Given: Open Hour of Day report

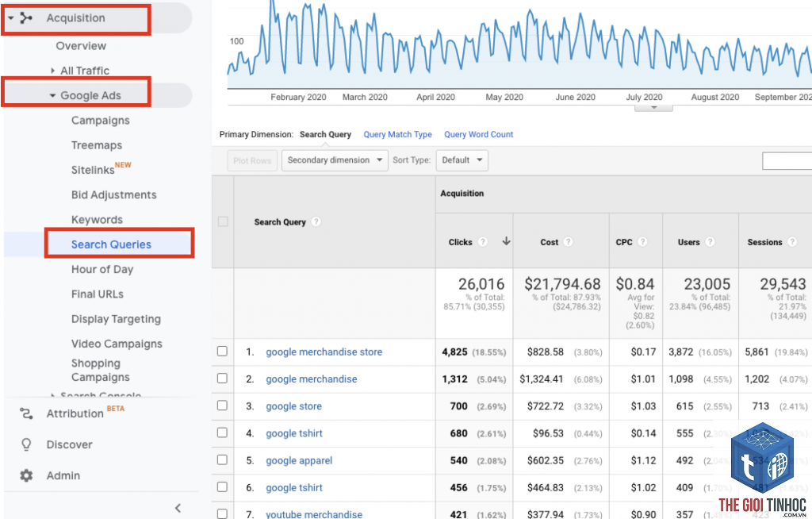Looking at the screenshot, I should [x=102, y=270].
